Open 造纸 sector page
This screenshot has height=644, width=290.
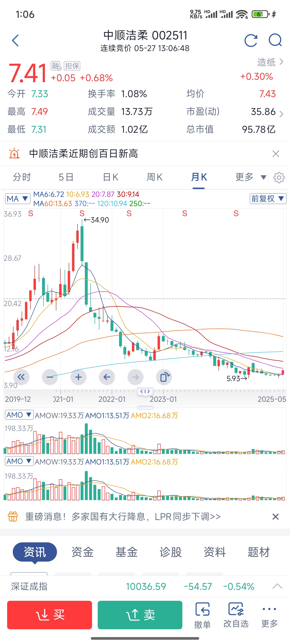[271, 62]
